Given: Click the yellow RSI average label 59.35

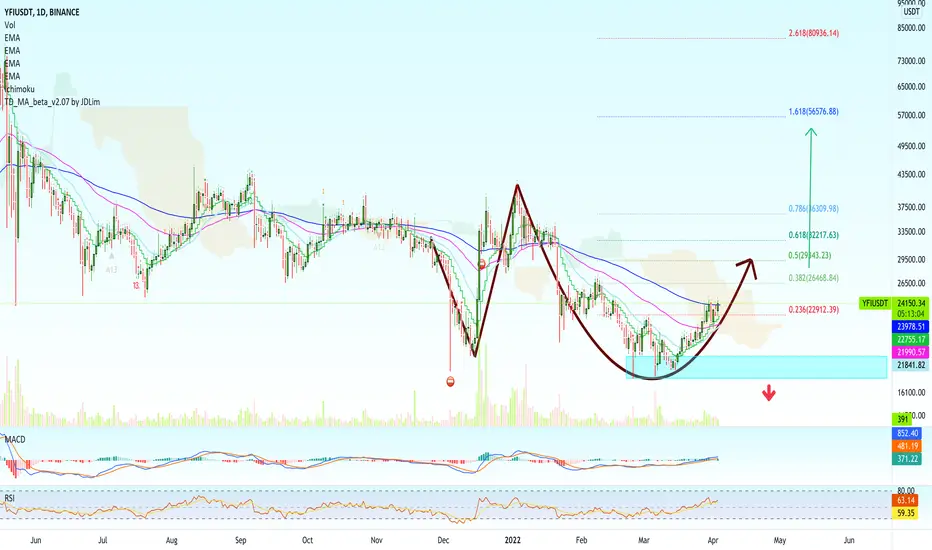Looking at the screenshot, I should [x=905, y=513].
